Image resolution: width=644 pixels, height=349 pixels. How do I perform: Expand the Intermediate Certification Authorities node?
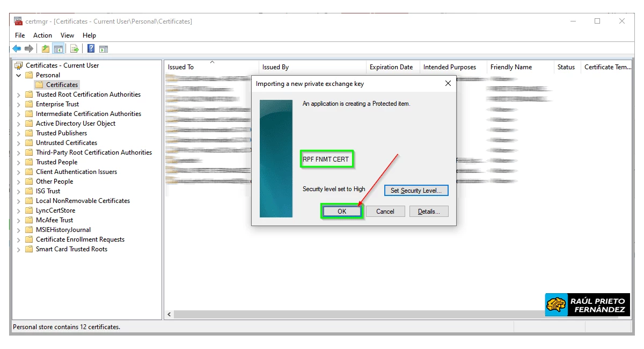point(19,114)
